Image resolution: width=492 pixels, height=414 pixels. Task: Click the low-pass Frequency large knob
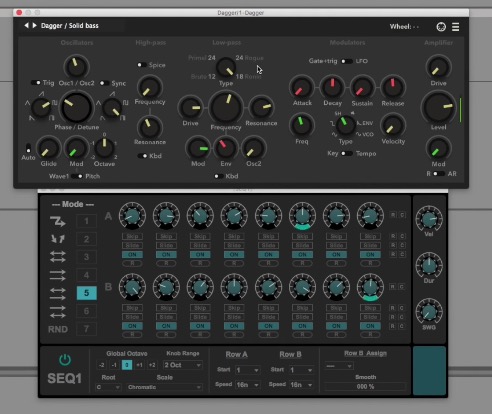coord(226,107)
